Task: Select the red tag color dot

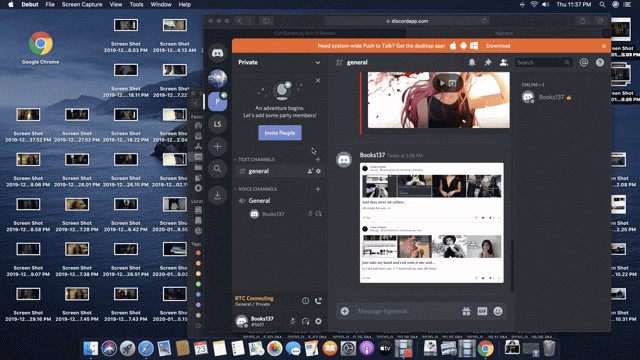Action: point(198,253)
